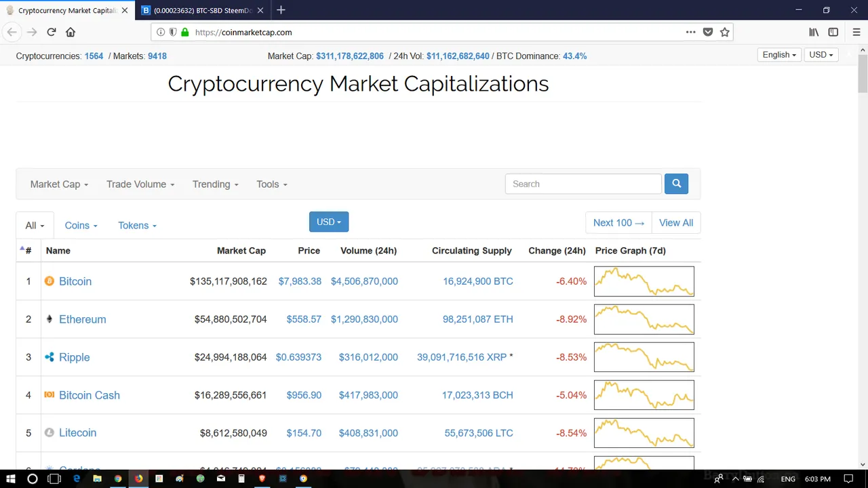Open the Bitcoin Cash link

coord(90,395)
